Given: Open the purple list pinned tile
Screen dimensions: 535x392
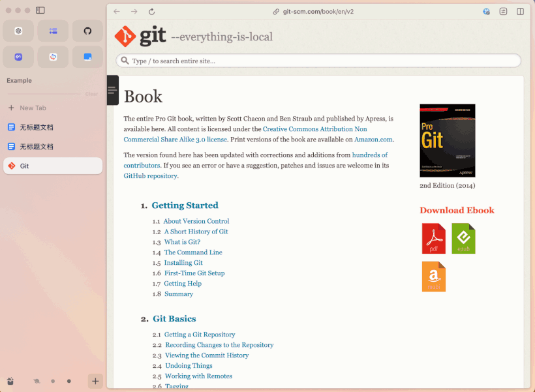Looking at the screenshot, I should (53, 31).
